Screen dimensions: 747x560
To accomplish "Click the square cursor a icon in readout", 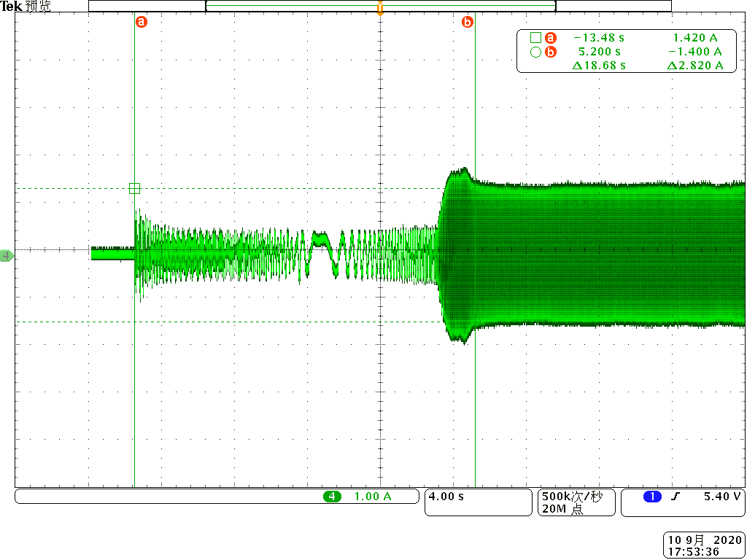I will 535,38.
